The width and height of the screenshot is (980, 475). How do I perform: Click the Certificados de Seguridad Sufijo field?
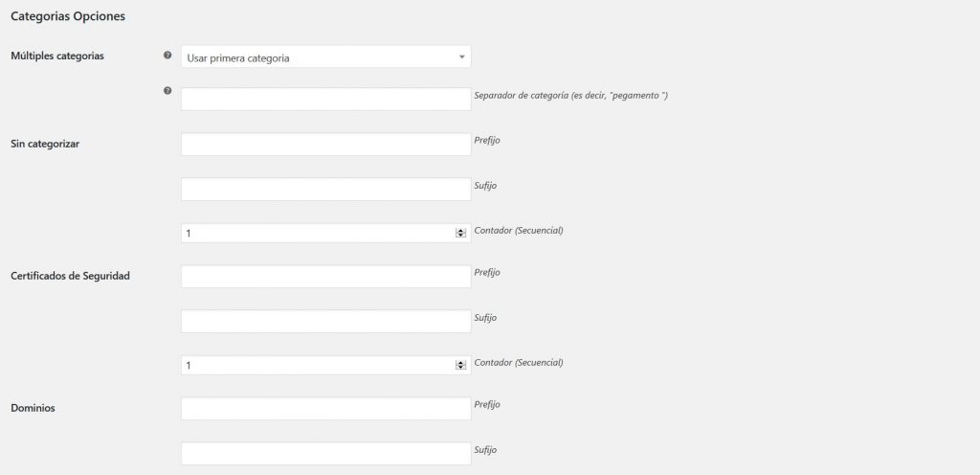[325, 321]
